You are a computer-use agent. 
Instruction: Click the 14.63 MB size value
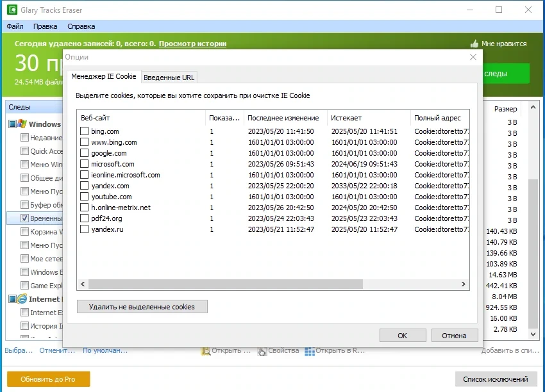pyautogui.click(x=503, y=275)
